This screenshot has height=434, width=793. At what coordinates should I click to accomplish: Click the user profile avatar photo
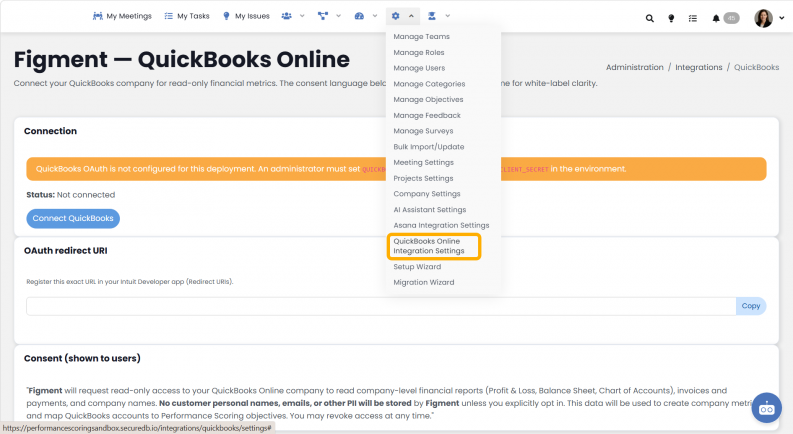(763, 18)
